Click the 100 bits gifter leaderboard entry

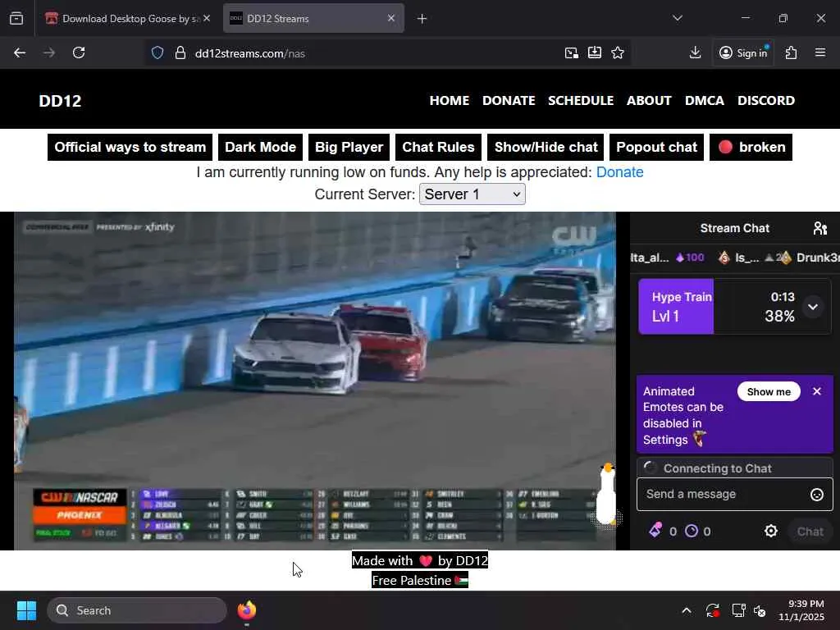pyautogui.click(x=667, y=258)
